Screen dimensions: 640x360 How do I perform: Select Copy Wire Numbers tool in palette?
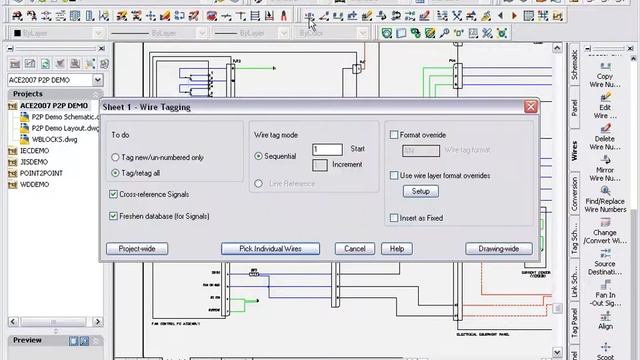(x=605, y=75)
